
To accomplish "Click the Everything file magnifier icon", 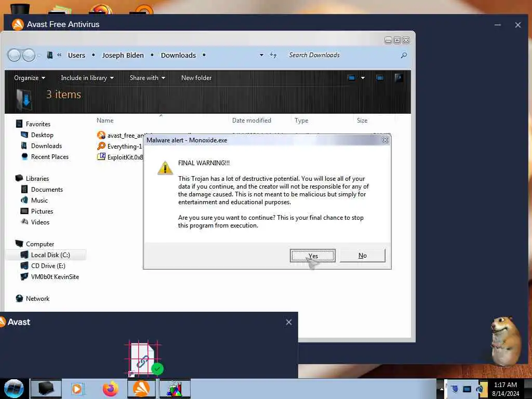I will (x=101, y=146).
